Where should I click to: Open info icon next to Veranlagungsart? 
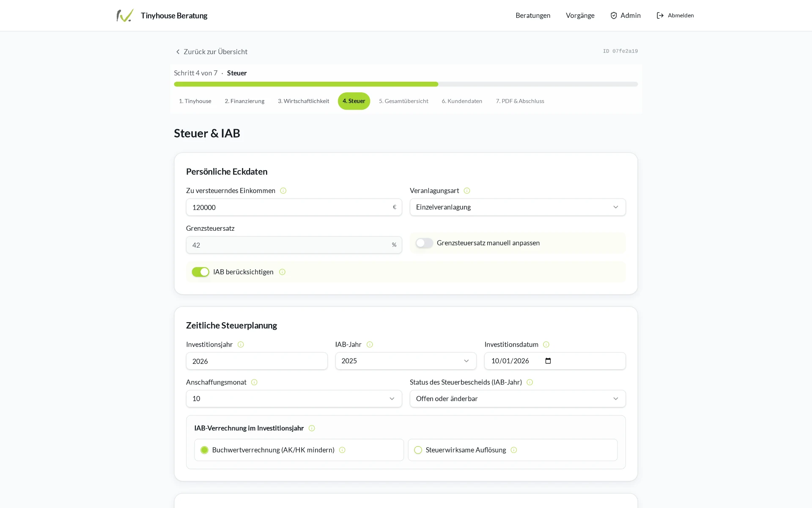click(x=467, y=190)
